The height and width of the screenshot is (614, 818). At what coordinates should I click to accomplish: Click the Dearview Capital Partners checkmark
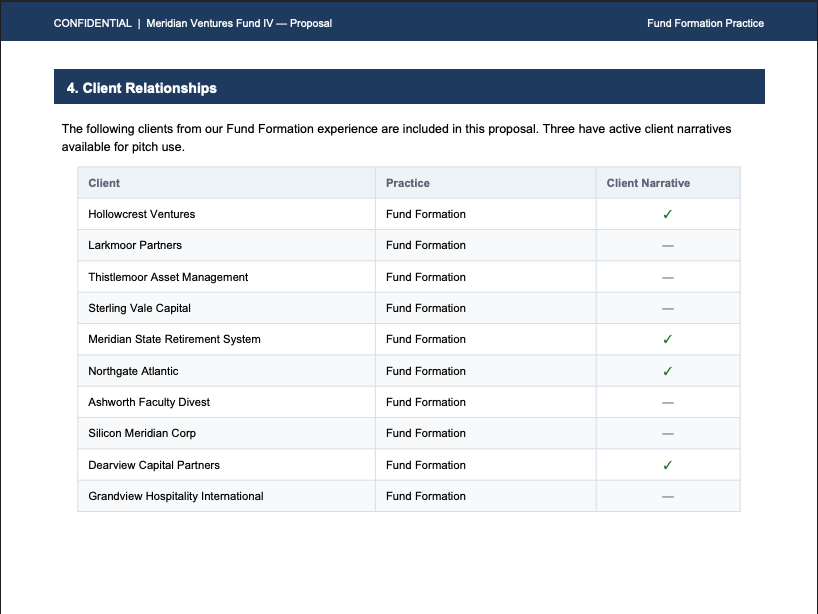click(x=667, y=465)
